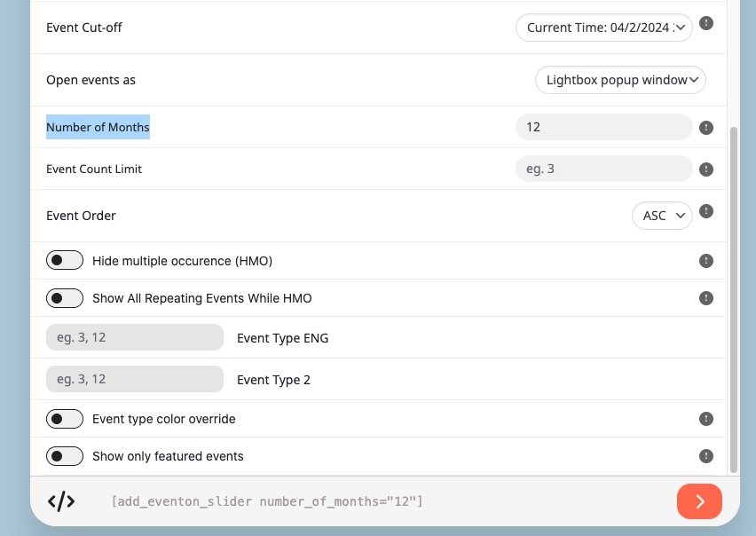Click the Event Type ENG input field
The height and width of the screenshot is (536, 756).
[135, 337]
